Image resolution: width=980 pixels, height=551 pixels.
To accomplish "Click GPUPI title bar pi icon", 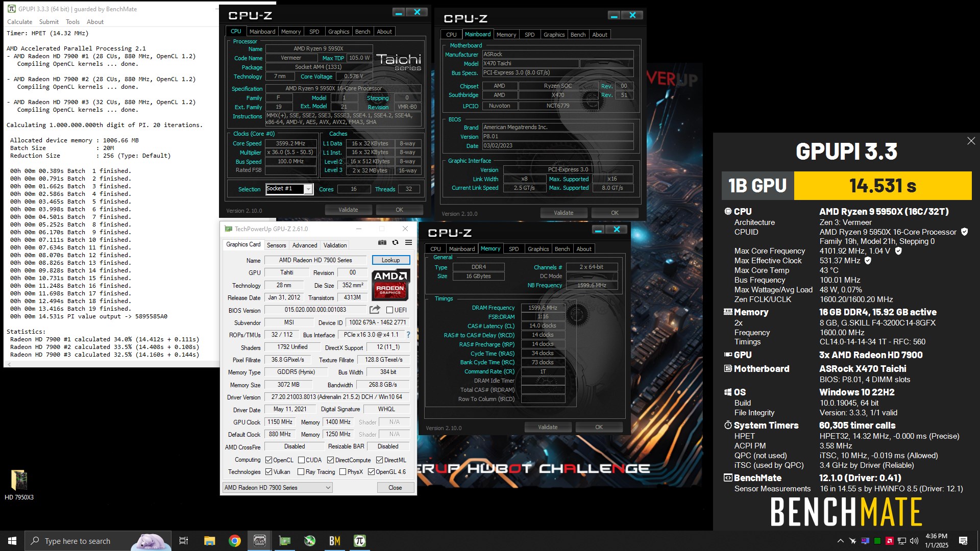I will coord(11,9).
